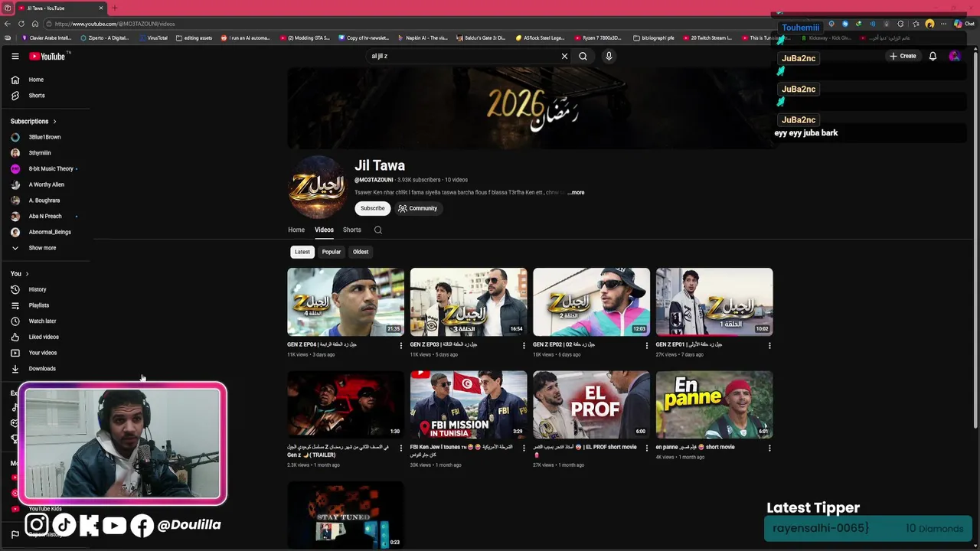Open the A Worthy Alien subscription

(x=46, y=184)
